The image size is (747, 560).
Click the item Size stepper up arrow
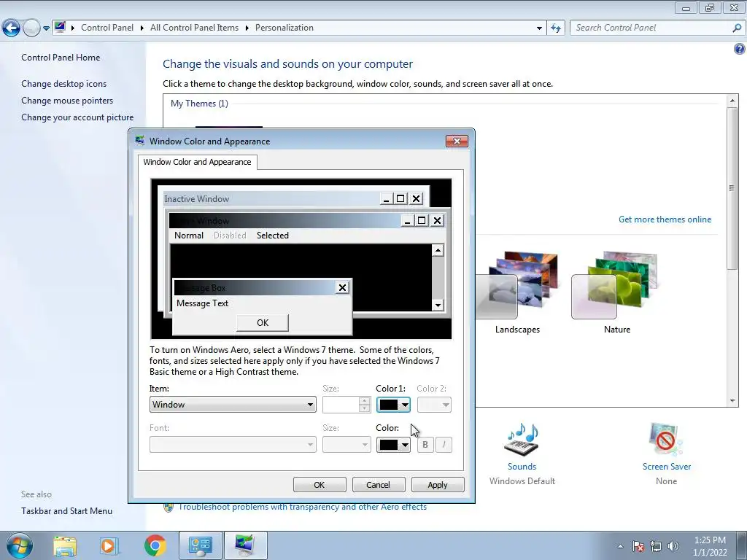coord(365,401)
